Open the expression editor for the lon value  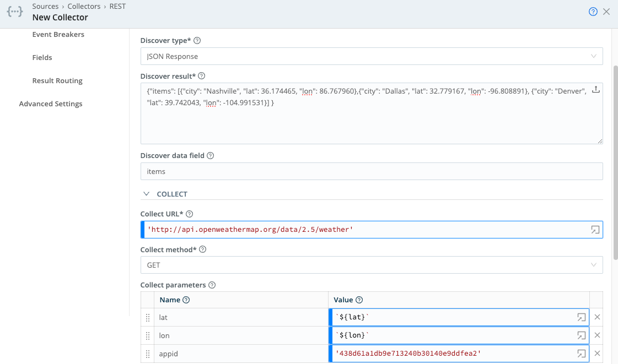[x=581, y=335]
